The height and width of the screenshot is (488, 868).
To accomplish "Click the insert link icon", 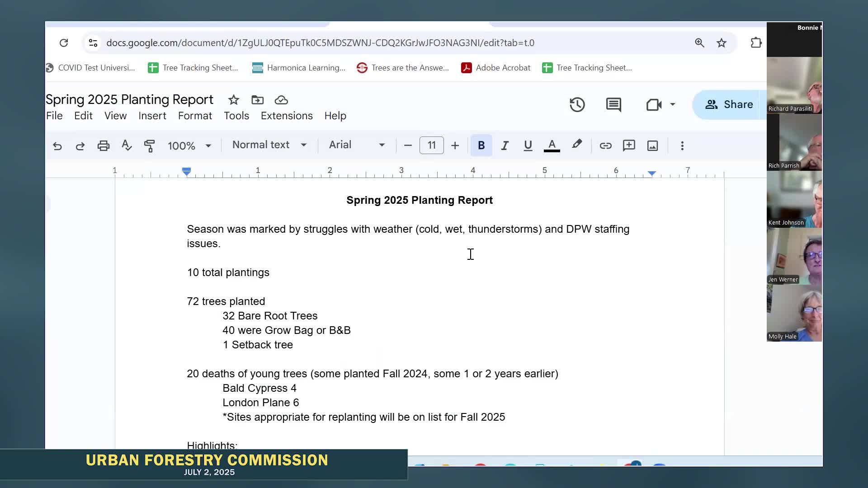I will [x=605, y=145].
